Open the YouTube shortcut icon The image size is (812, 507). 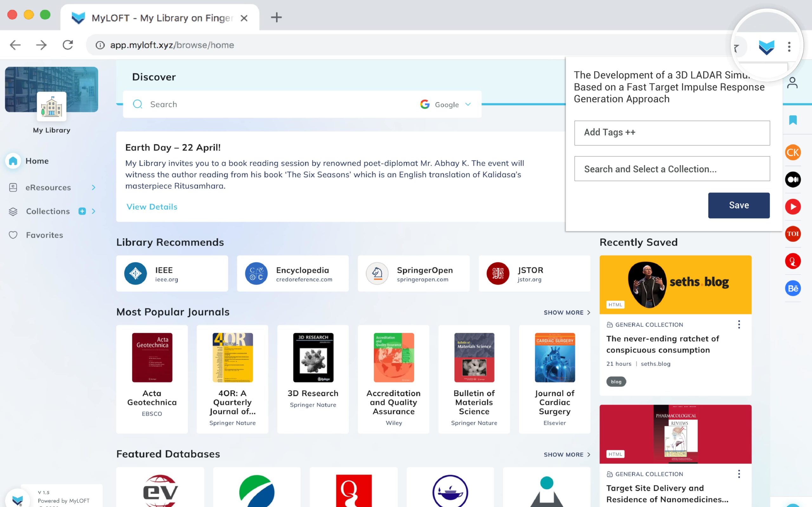(793, 207)
